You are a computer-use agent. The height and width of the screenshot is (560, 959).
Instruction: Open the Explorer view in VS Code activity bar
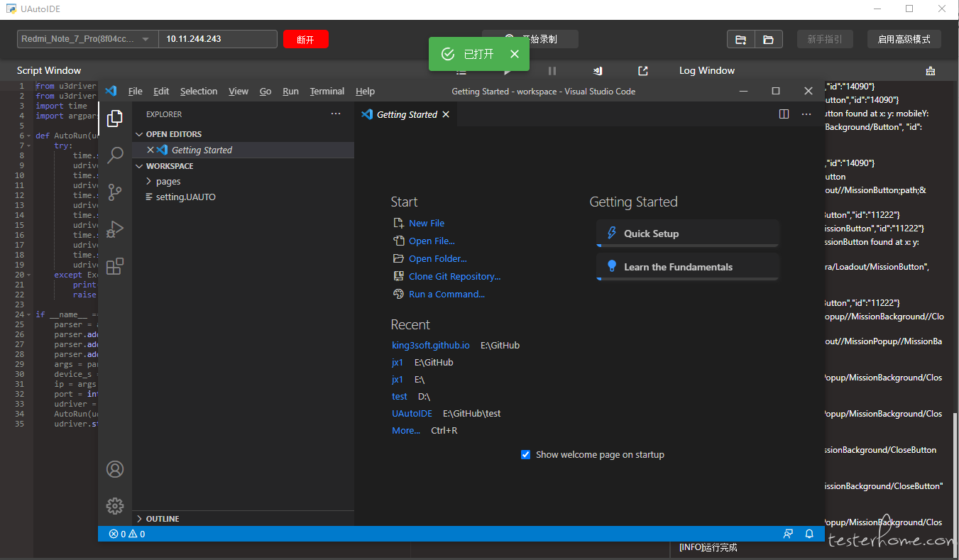click(114, 119)
